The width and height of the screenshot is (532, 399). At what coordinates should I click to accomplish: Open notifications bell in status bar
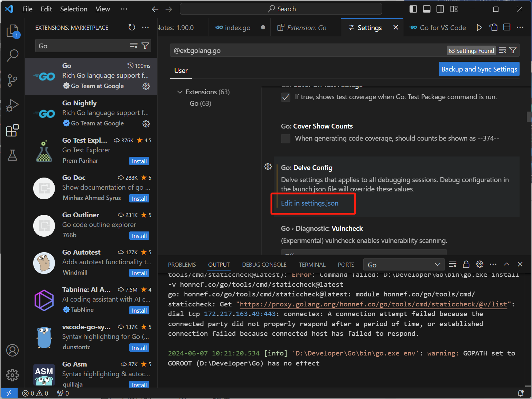pos(521,393)
